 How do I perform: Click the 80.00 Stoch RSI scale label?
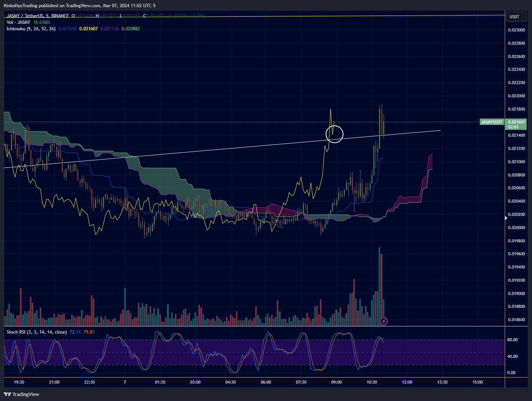pyautogui.click(x=512, y=340)
